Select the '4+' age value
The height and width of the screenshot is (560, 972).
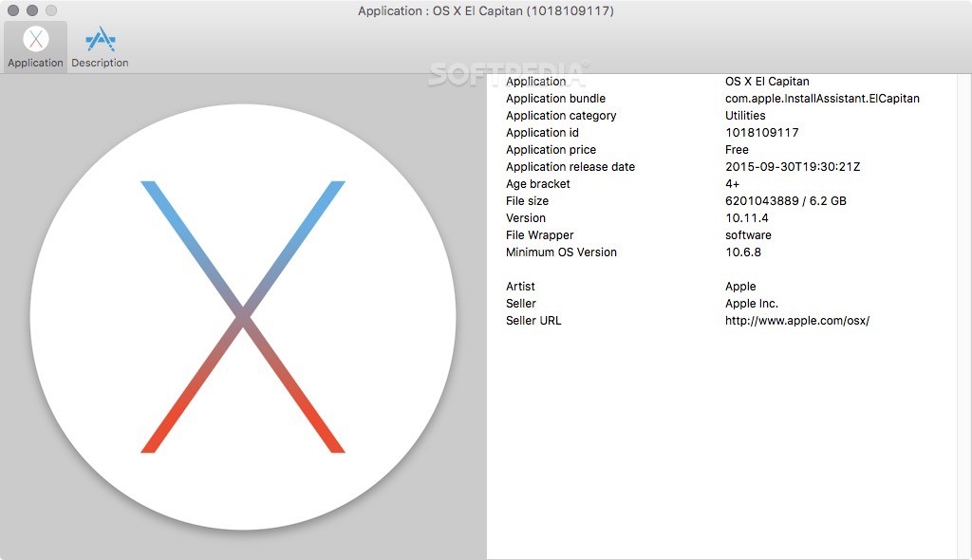coord(732,184)
